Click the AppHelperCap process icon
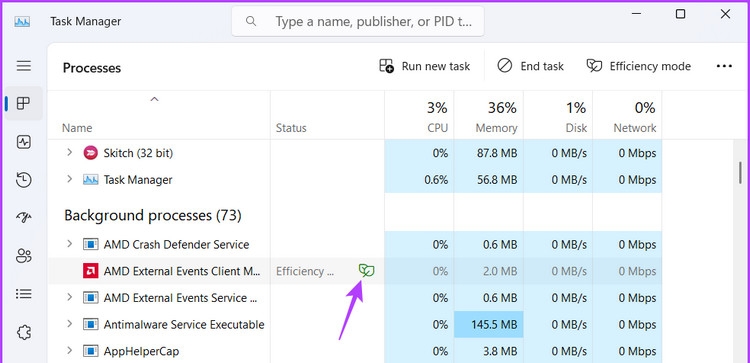 pyautogui.click(x=90, y=352)
